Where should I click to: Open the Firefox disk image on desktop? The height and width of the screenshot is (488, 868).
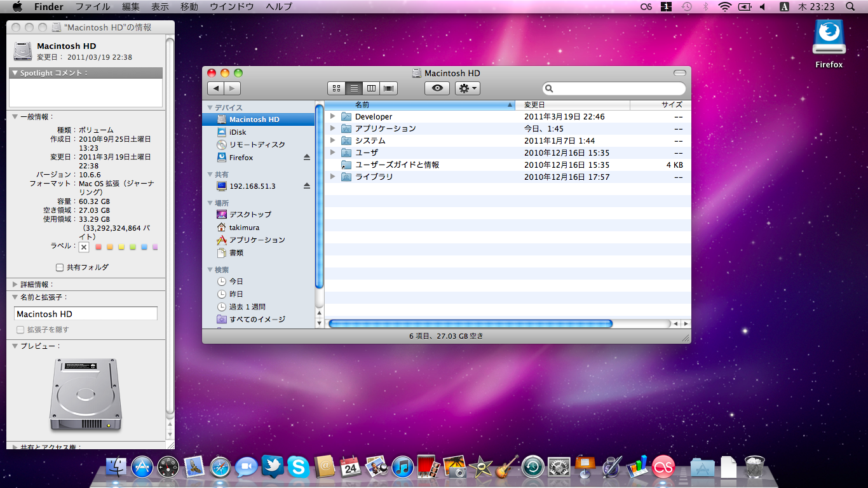(829, 43)
